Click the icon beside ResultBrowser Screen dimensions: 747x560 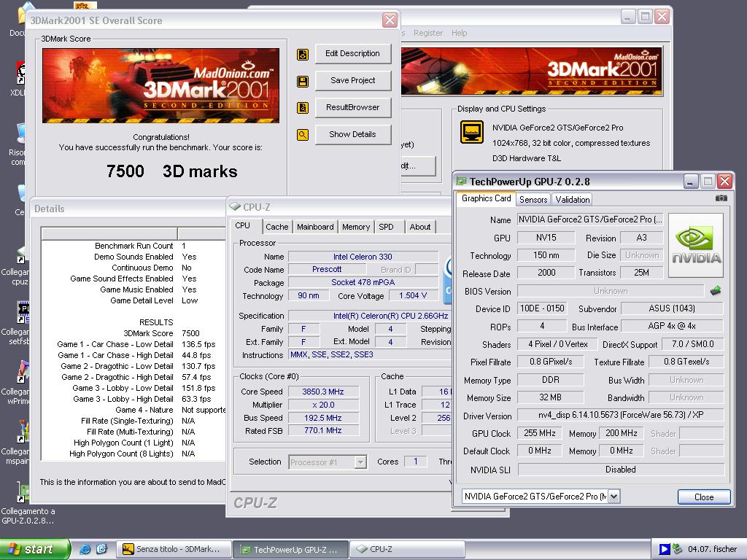tap(303, 108)
